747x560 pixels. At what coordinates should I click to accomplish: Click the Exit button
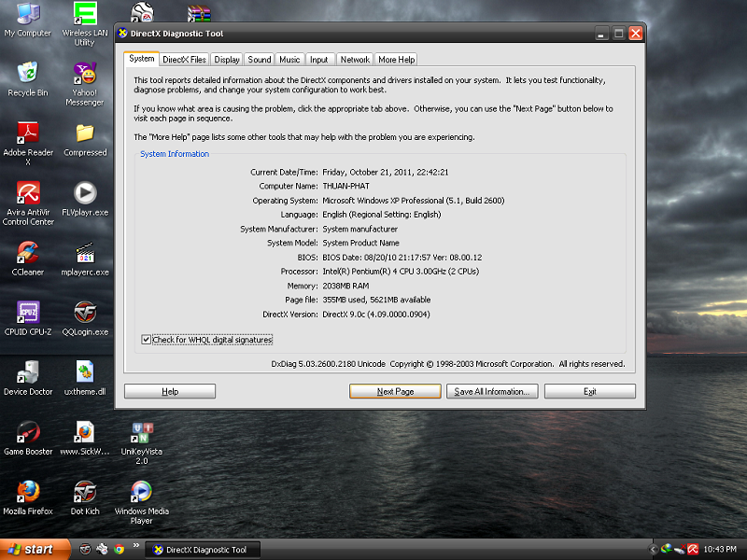click(589, 392)
